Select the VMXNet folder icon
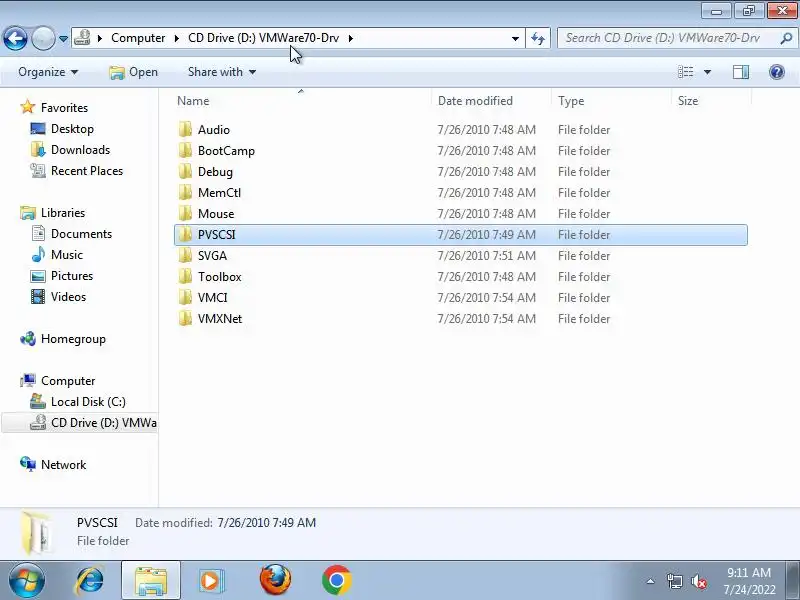The width and height of the screenshot is (800, 600). pyautogui.click(x=186, y=318)
